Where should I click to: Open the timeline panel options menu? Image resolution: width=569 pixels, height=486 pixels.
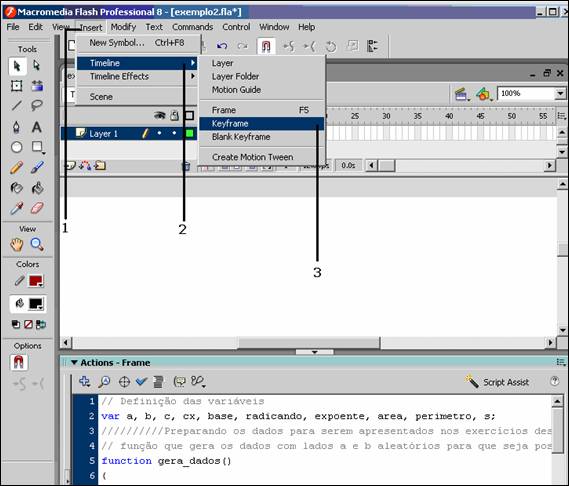[562, 116]
